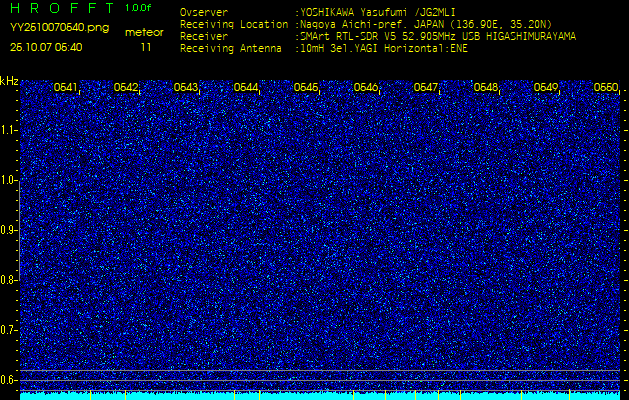This screenshot has height=400, width=629.
Task: Select the 1.0 frequency axis label
Action: (x=9, y=180)
